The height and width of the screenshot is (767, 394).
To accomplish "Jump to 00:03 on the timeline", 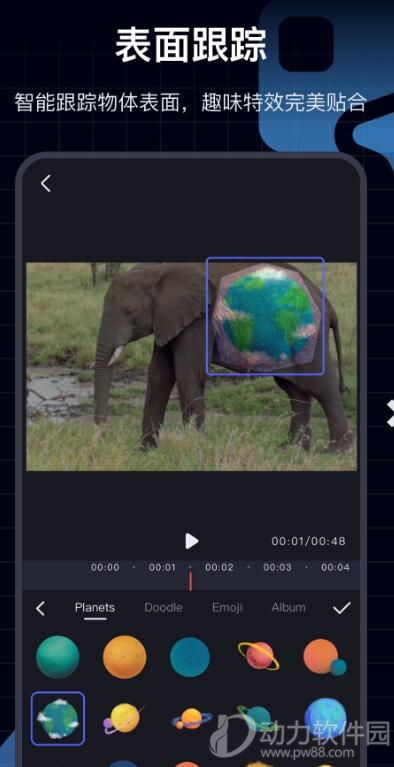I will [277, 567].
